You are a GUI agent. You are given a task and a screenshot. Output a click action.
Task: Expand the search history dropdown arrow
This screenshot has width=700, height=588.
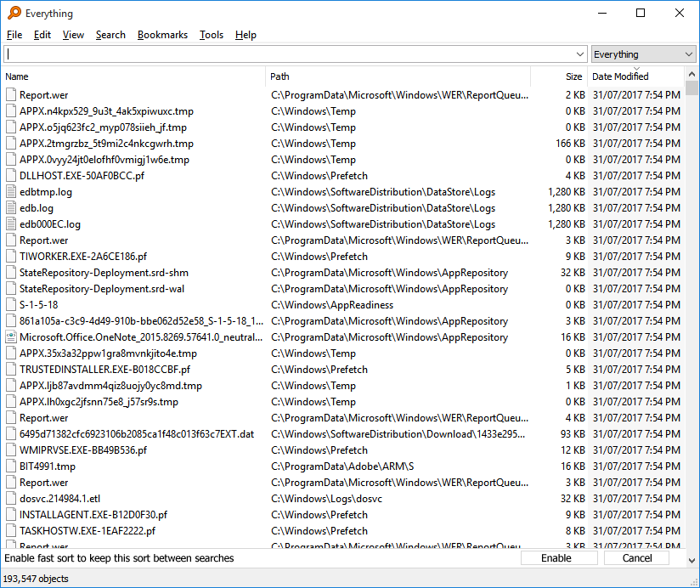pyautogui.click(x=580, y=54)
